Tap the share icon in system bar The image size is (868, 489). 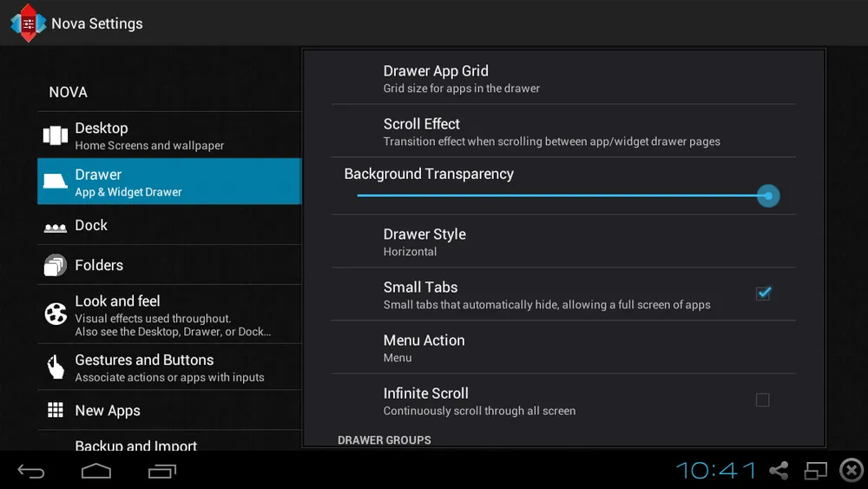pyautogui.click(x=779, y=471)
